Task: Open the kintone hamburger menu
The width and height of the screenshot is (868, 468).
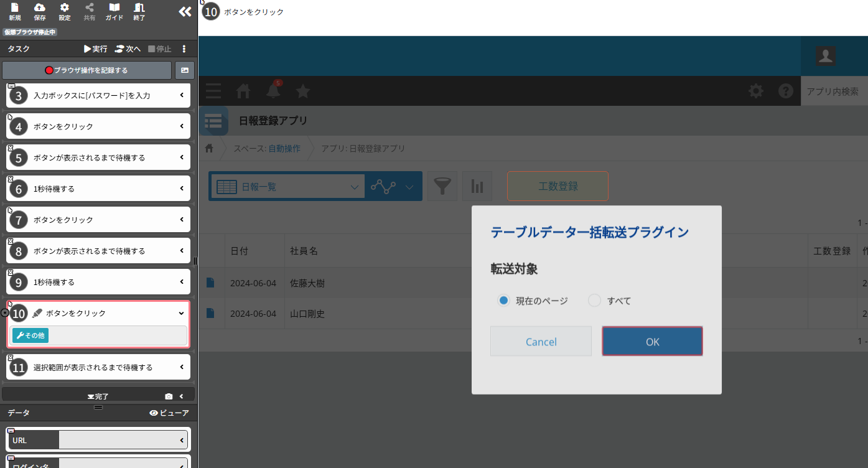Action: pyautogui.click(x=213, y=91)
